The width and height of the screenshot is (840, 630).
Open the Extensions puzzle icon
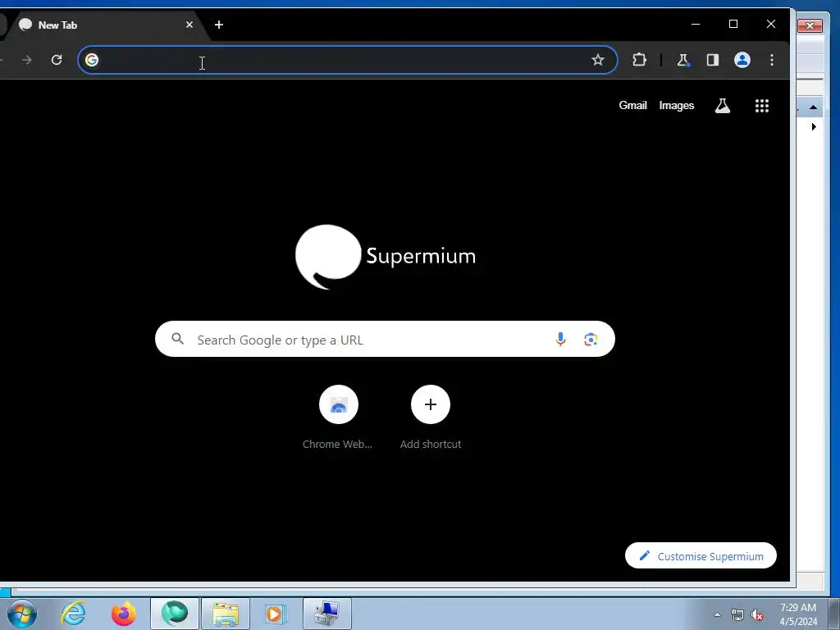(639, 59)
